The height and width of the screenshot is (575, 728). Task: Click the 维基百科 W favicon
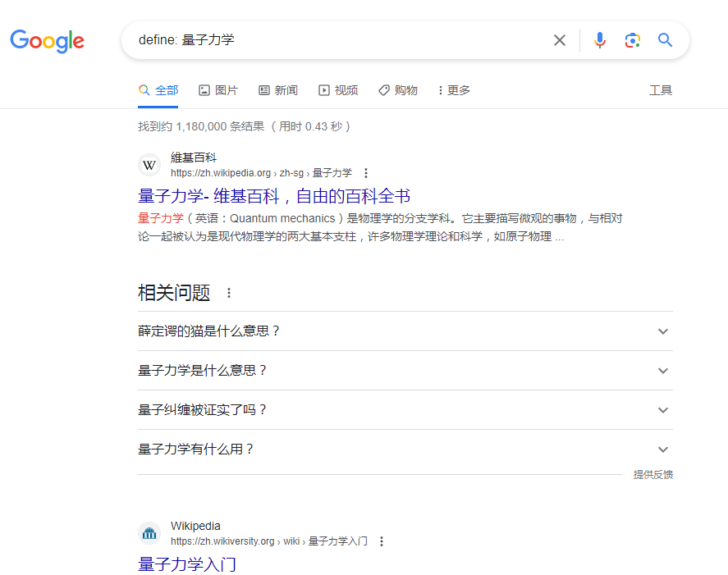[x=149, y=166]
